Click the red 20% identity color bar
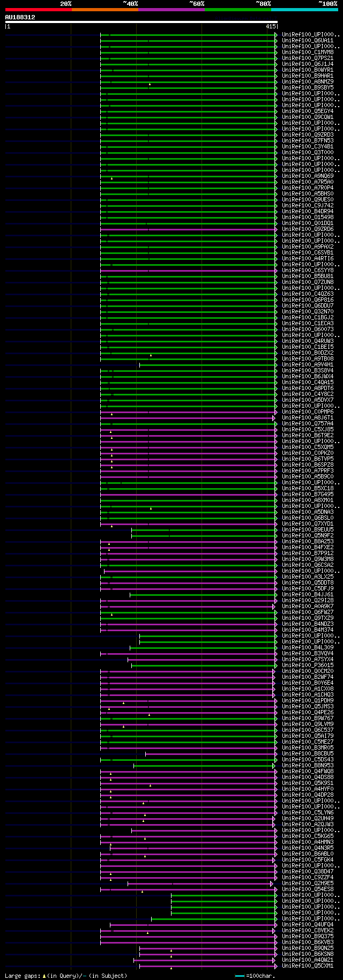Viewport: 343px width, 980px height. [x=39, y=10]
